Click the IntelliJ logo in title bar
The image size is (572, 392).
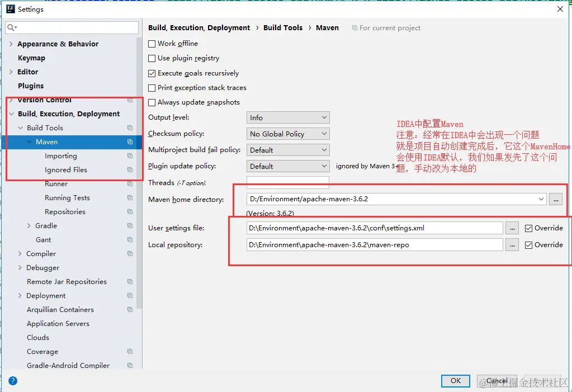click(x=11, y=9)
